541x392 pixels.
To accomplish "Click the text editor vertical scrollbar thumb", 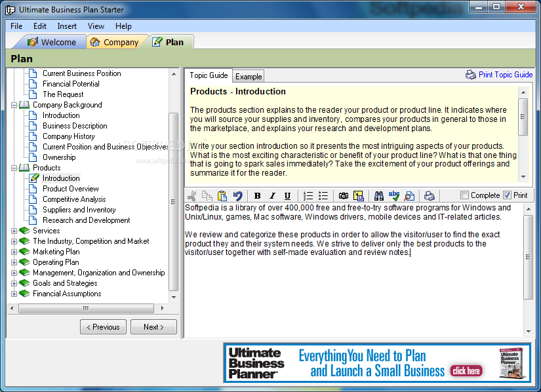I will point(528,257).
